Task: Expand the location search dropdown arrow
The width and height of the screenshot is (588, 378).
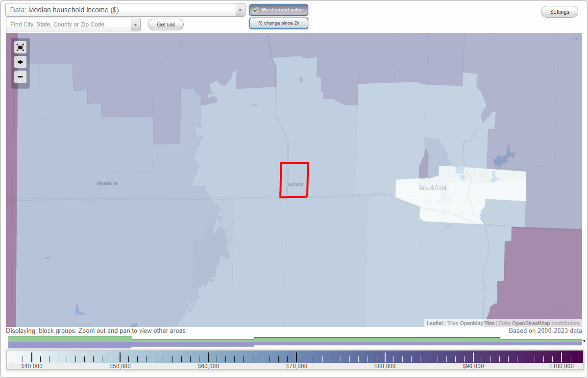Action: point(136,24)
